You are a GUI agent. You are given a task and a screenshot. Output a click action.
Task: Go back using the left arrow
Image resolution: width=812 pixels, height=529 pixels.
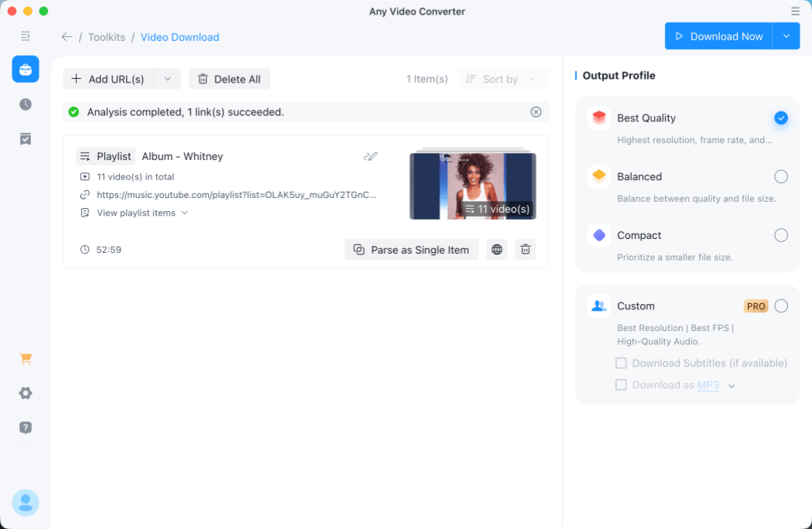coord(67,37)
